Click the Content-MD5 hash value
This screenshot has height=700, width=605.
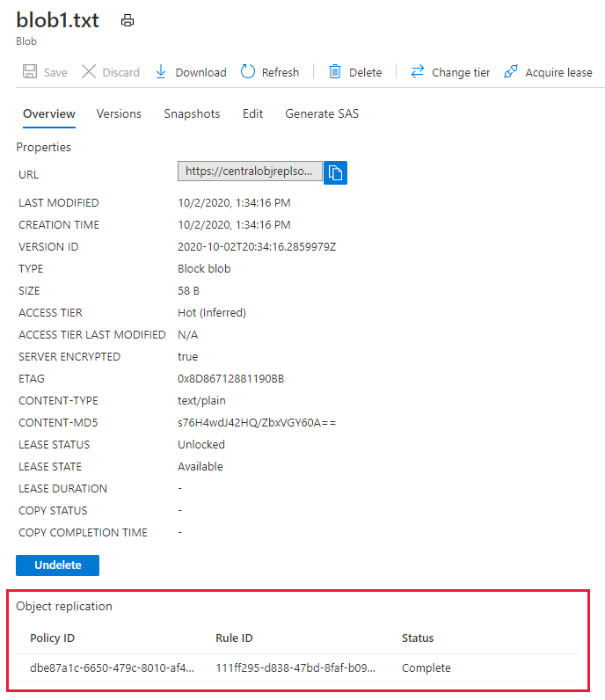257,423
